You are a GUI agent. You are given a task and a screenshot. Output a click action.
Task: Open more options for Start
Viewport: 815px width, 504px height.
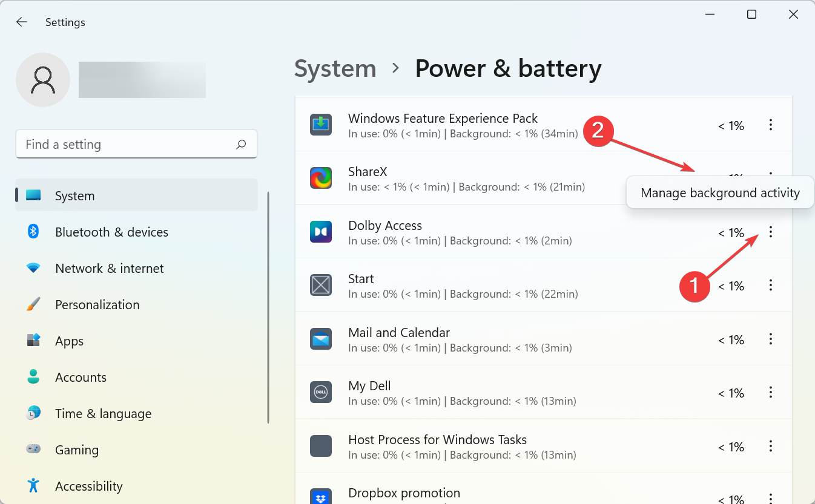(x=771, y=285)
